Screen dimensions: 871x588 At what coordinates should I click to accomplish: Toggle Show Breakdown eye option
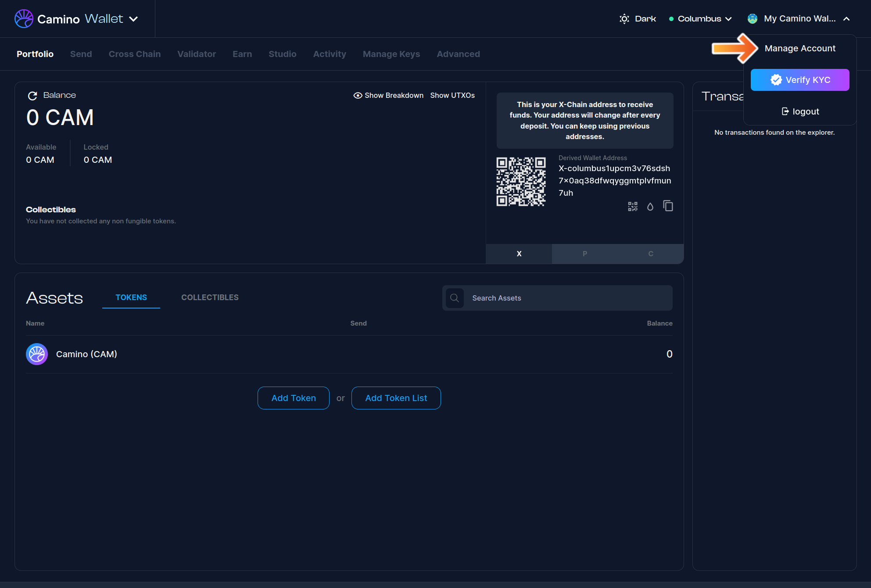(388, 95)
